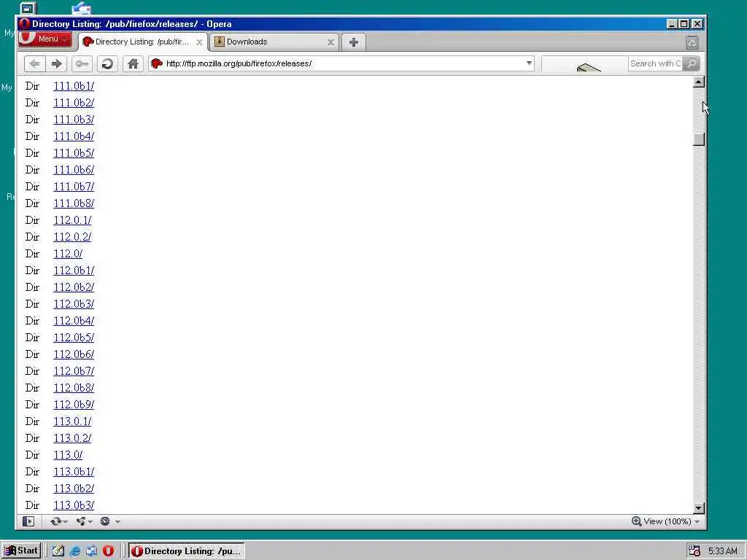Start search with the magnifier icon
This screenshot has width=747, height=560.
coord(691,63)
